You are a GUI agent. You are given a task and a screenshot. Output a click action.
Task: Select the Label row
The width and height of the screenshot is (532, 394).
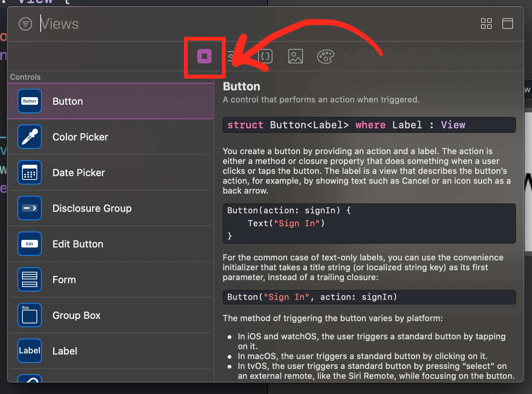tap(111, 351)
